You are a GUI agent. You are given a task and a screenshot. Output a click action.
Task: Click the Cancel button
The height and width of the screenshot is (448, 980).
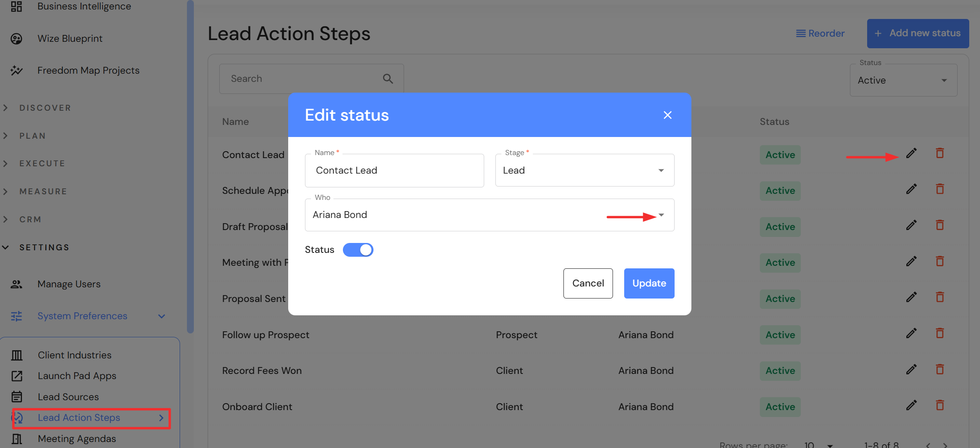click(588, 283)
